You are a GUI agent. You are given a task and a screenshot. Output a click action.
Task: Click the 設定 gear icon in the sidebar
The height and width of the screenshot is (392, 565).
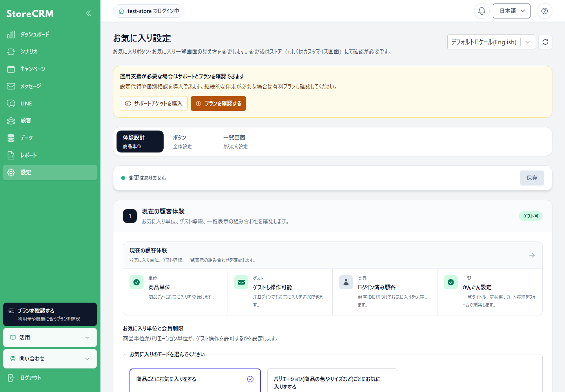[x=11, y=172]
